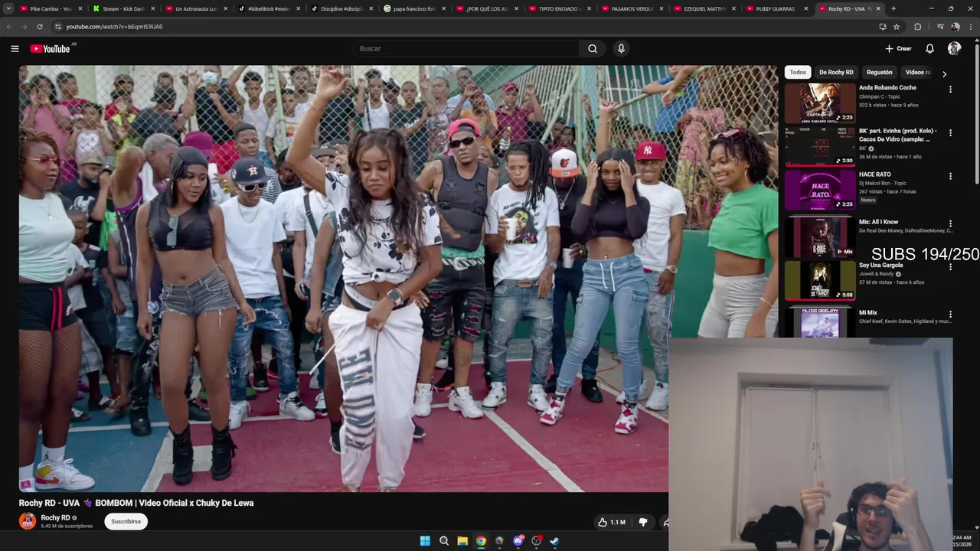The image size is (980, 551).
Task: Click the Buscar search field
Action: pos(466,48)
